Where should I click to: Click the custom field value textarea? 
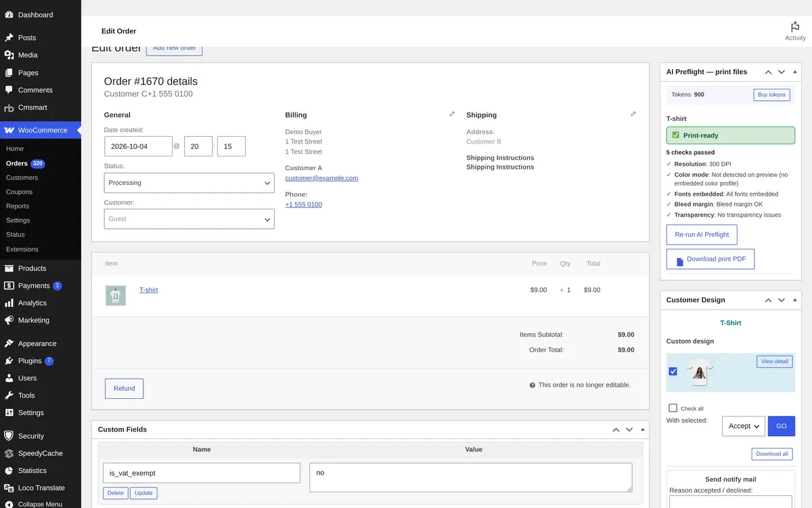[x=471, y=478]
